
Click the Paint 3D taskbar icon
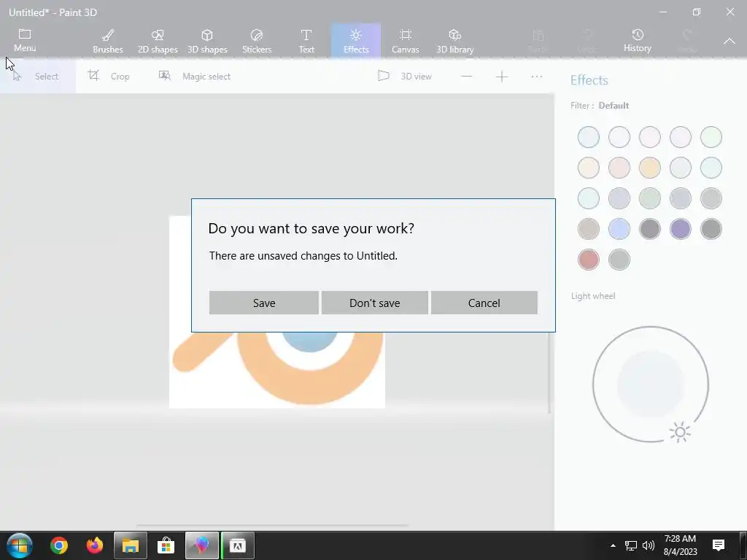201,545
